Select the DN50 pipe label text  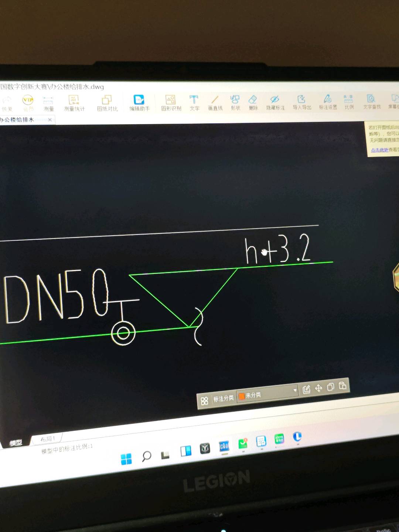pos(56,297)
